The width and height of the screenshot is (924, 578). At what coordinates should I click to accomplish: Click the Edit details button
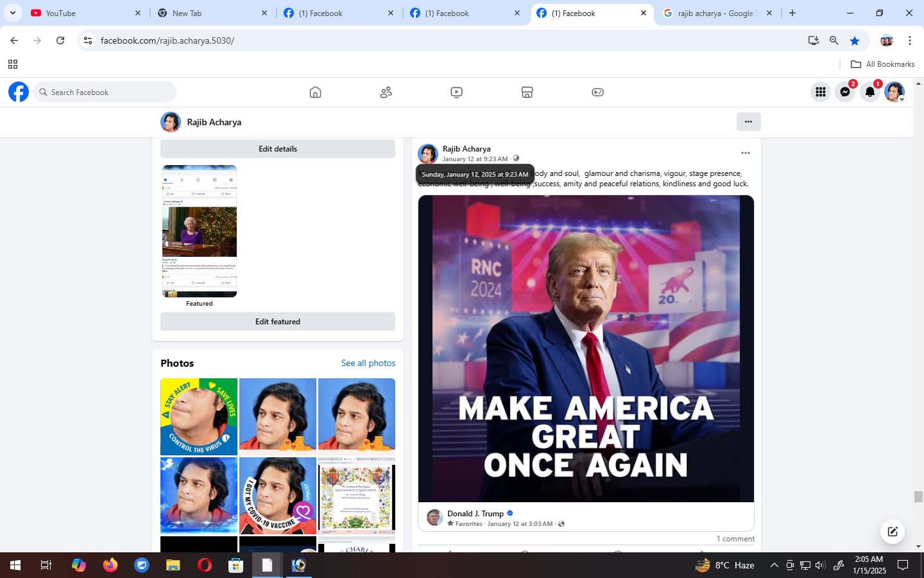[x=278, y=149]
